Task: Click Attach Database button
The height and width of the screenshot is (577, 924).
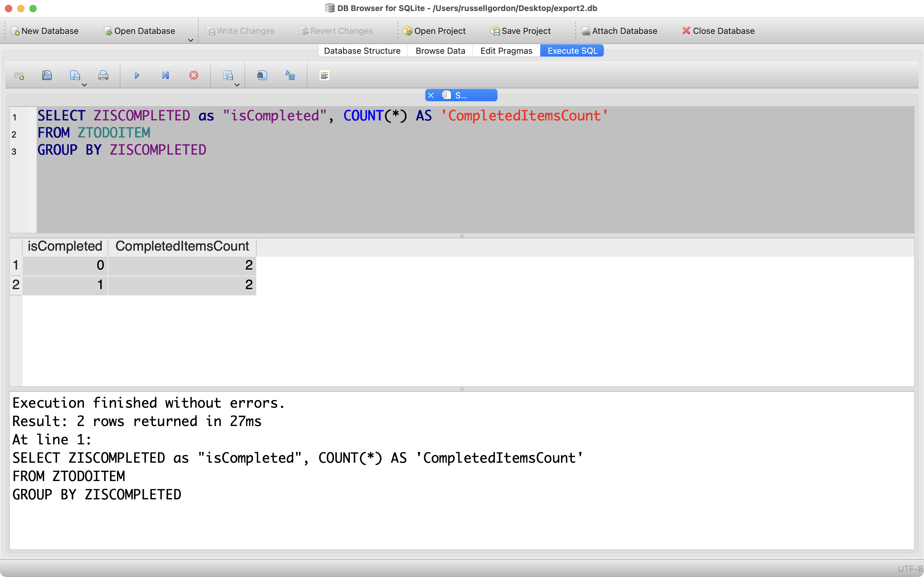Action: 619,31
